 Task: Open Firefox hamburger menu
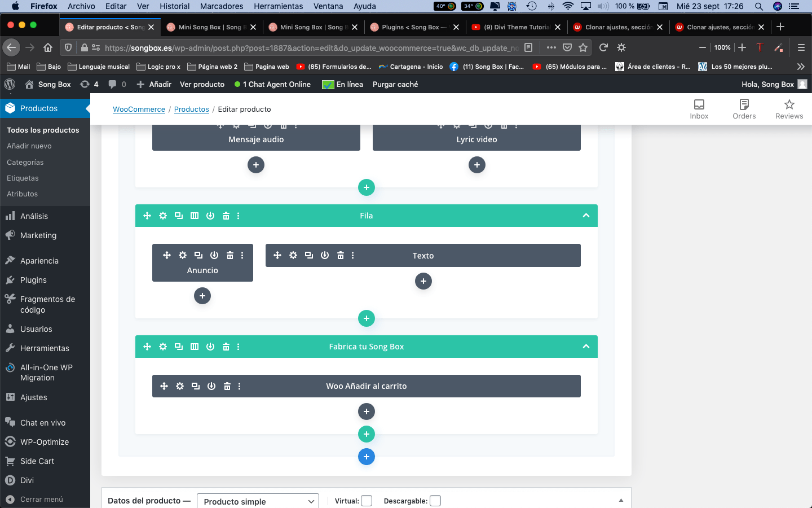click(801, 47)
